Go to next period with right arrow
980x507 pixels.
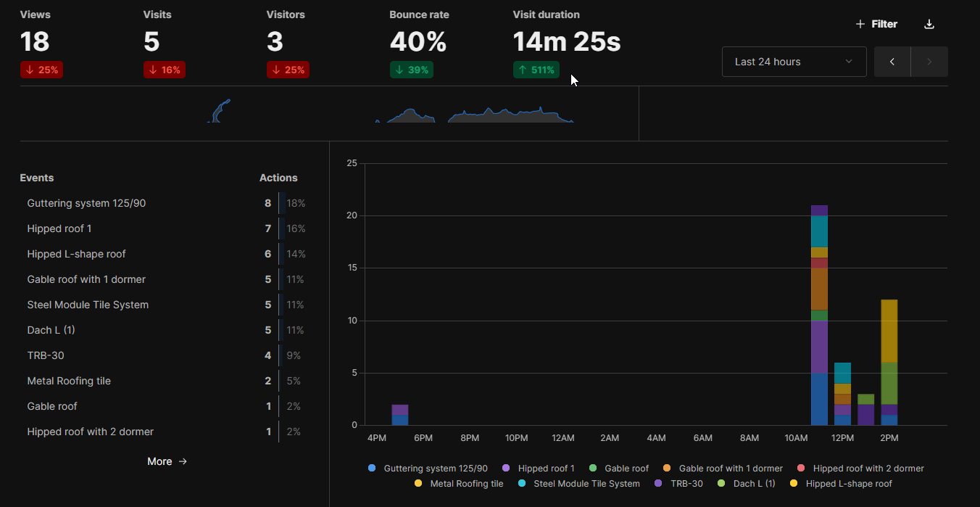(x=929, y=61)
